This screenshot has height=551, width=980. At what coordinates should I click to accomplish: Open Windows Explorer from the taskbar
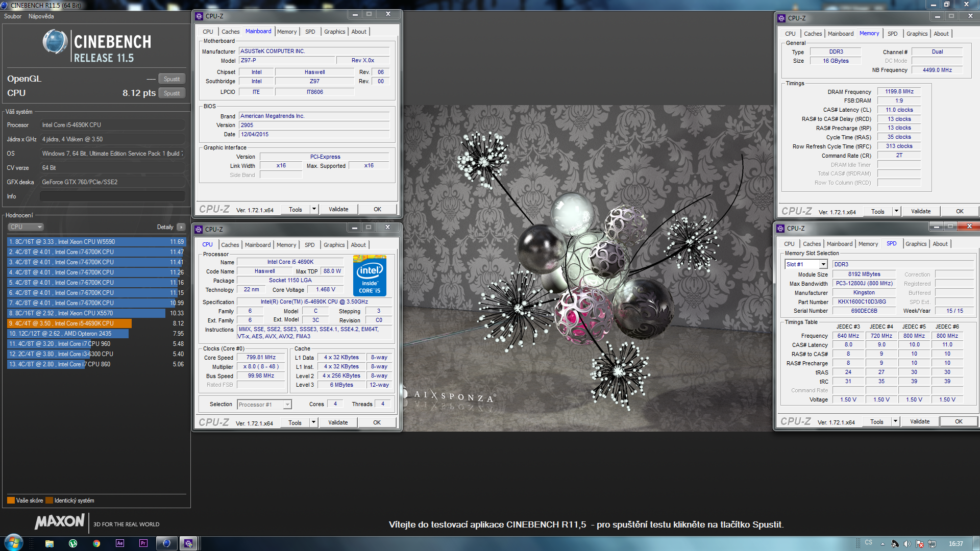point(50,543)
